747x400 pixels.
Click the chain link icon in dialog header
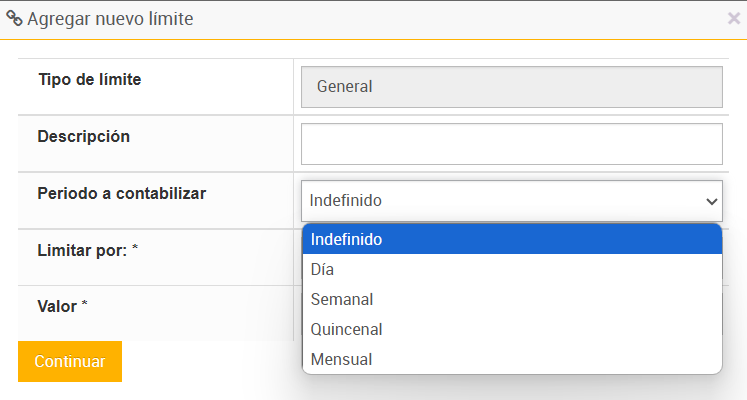(x=14, y=18)
